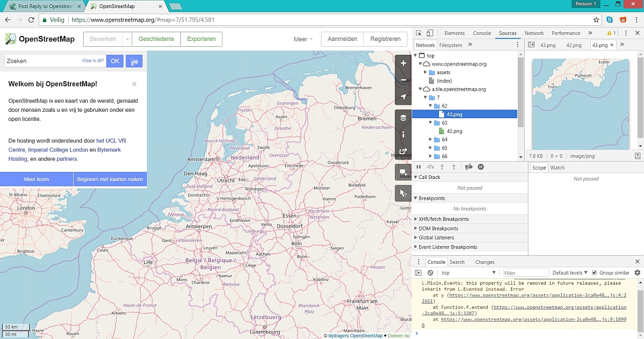Click the Meer lezen button
The image size is (644, 339).
point(36,179)
